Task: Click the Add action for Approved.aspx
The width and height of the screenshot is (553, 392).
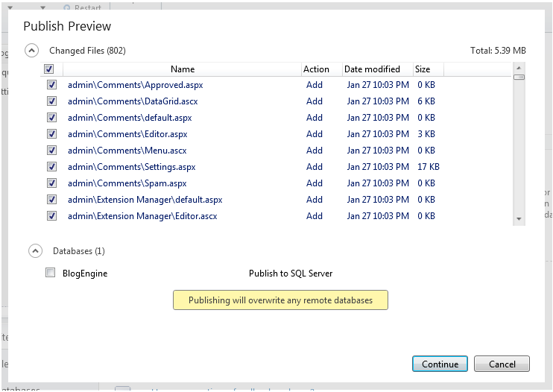Action: tap(315, 85)
